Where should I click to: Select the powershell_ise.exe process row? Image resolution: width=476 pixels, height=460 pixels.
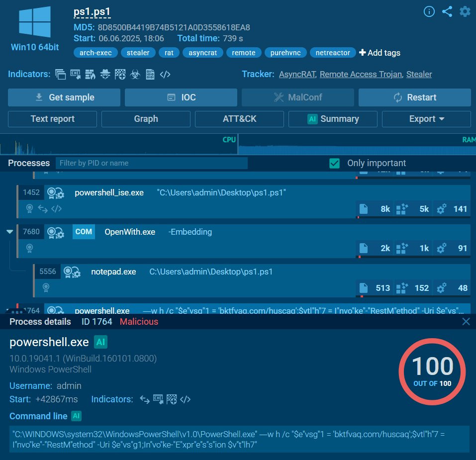(243, 201)
